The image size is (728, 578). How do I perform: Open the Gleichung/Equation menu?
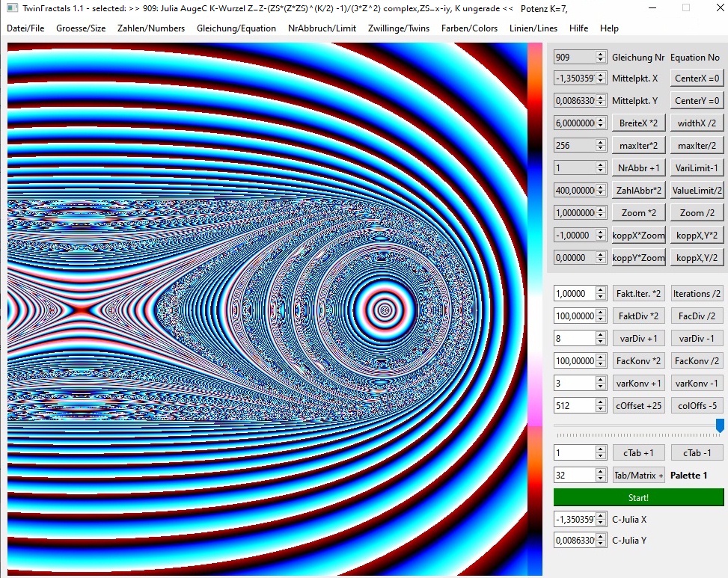coord(236,28)
